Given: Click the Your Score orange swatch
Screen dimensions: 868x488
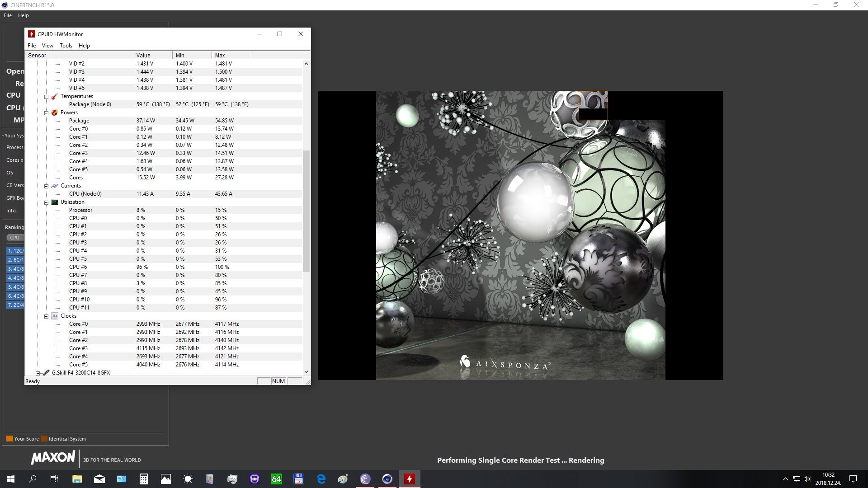Looking at the screenshot, I should click(9, 439).
